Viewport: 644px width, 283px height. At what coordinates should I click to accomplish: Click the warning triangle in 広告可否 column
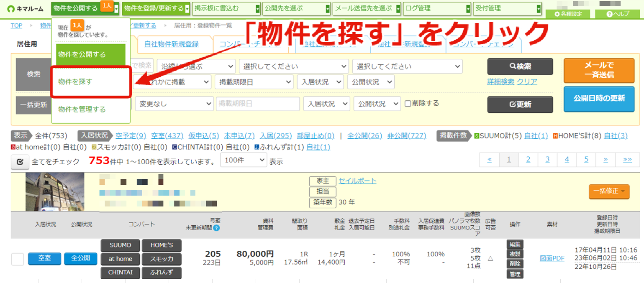pos(490,258)
